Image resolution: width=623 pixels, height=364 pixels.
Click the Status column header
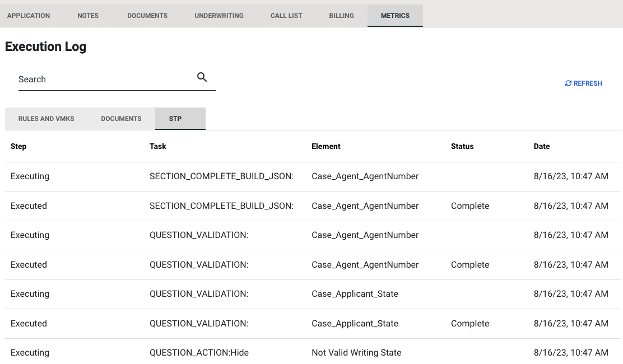point(462,146)
